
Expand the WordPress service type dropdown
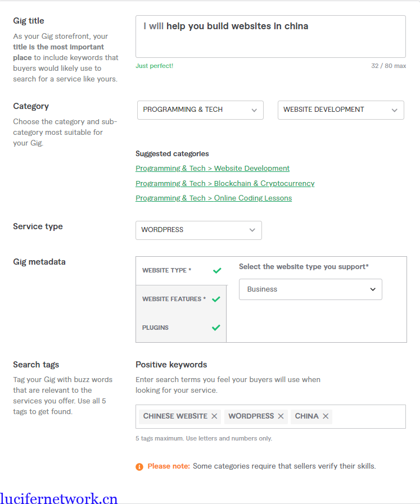click(x=198, y=230)
